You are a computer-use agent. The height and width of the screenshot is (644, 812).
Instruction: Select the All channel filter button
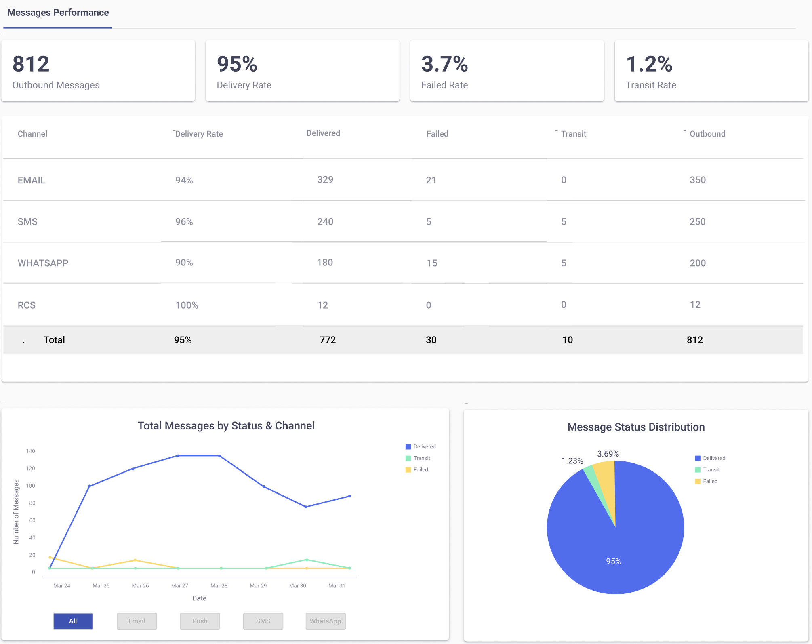[x=73, y=621]
